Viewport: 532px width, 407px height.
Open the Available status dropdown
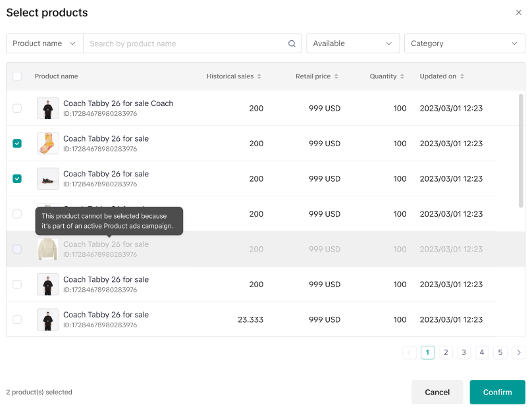click(x=352, y=43)
